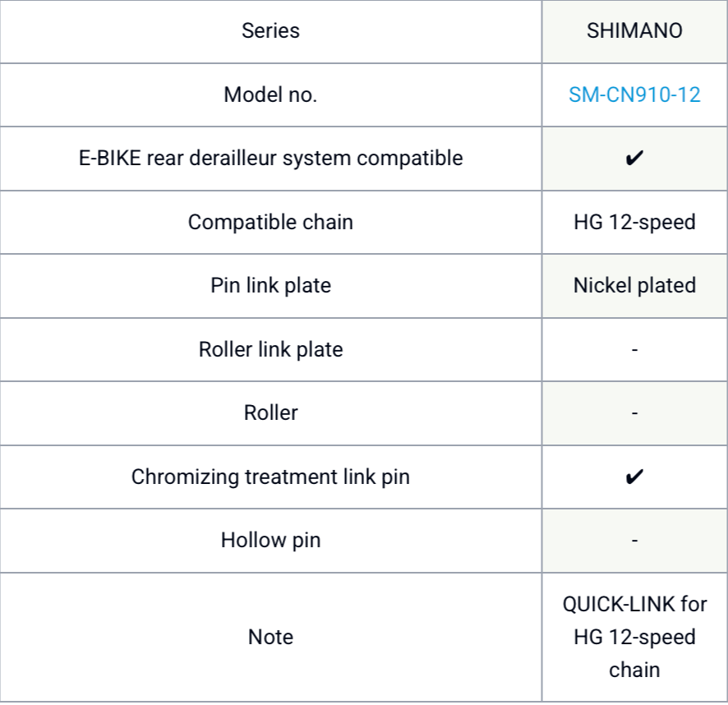Click the Chromizing treatment link pin checkmark
This screenshot has height=705, width=728.
[x=634, y=477]
